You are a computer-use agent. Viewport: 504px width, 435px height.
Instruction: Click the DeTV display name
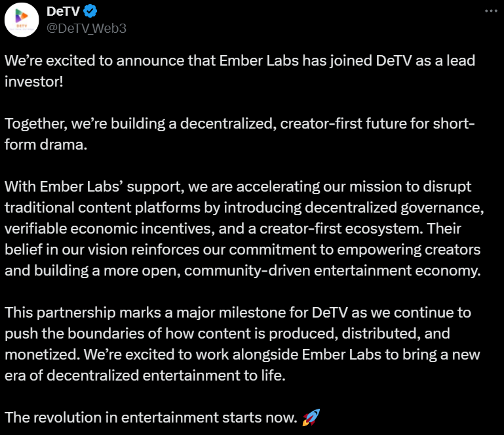[x=63, y=11]
